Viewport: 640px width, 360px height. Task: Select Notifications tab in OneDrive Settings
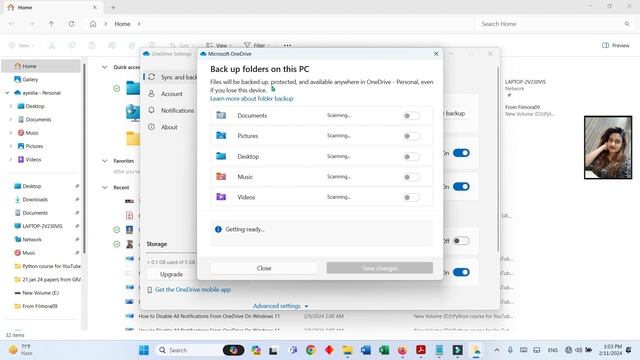pos(171,111)
